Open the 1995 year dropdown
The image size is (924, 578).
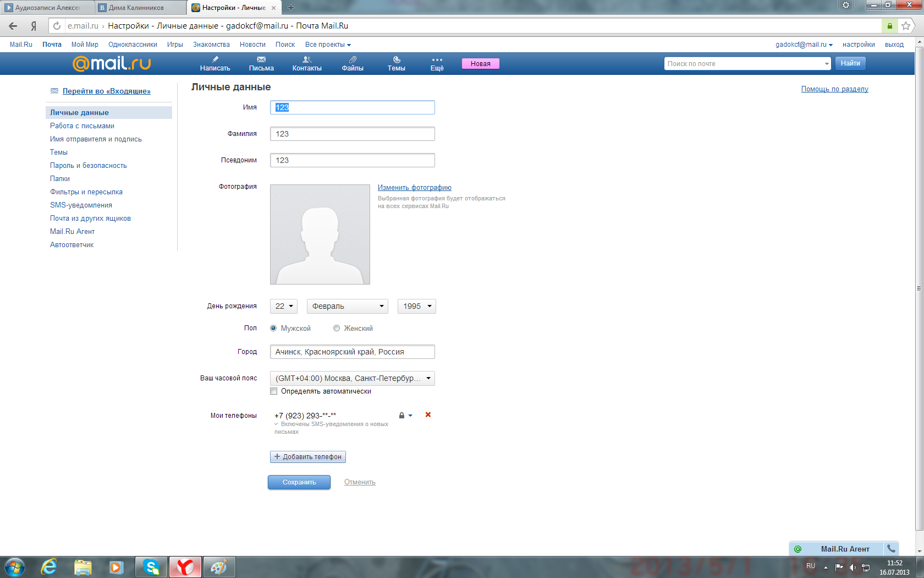pos(417,306)
